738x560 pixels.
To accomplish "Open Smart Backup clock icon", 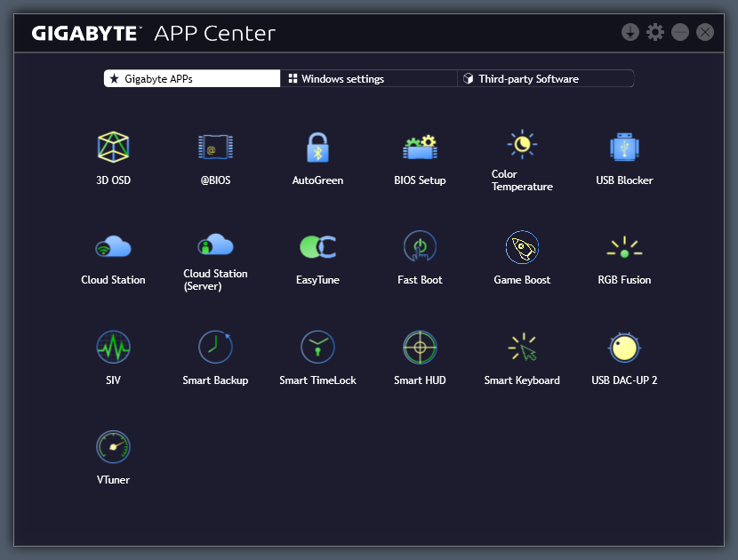I will [215, 347].
